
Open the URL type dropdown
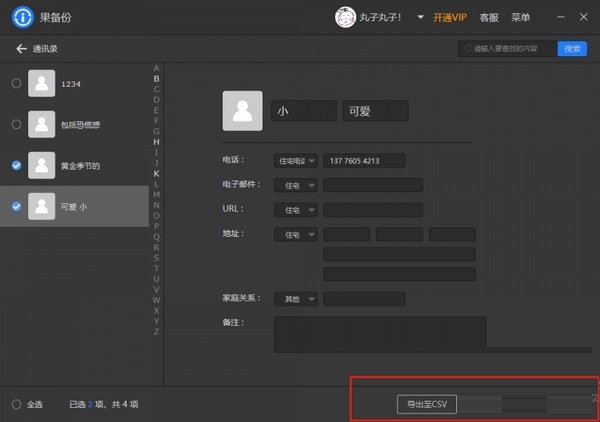(x=296, y=210)
